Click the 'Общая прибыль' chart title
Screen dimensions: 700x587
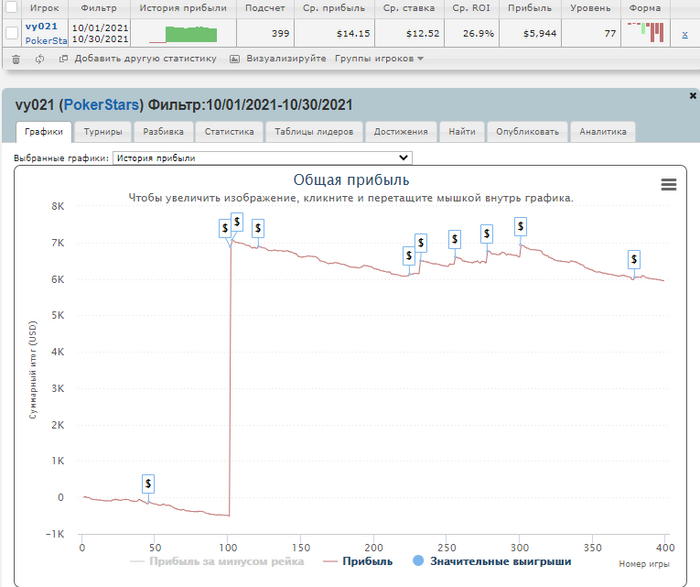[x=351, y=180]
